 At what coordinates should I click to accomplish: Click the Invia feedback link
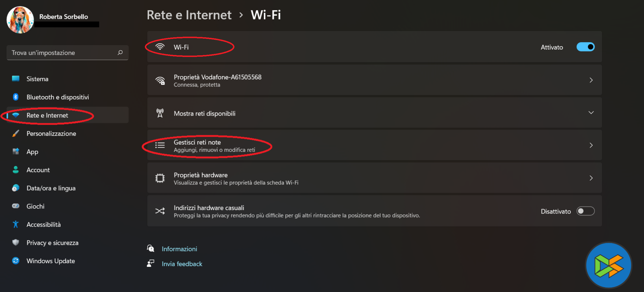click(x=182, y=264)
